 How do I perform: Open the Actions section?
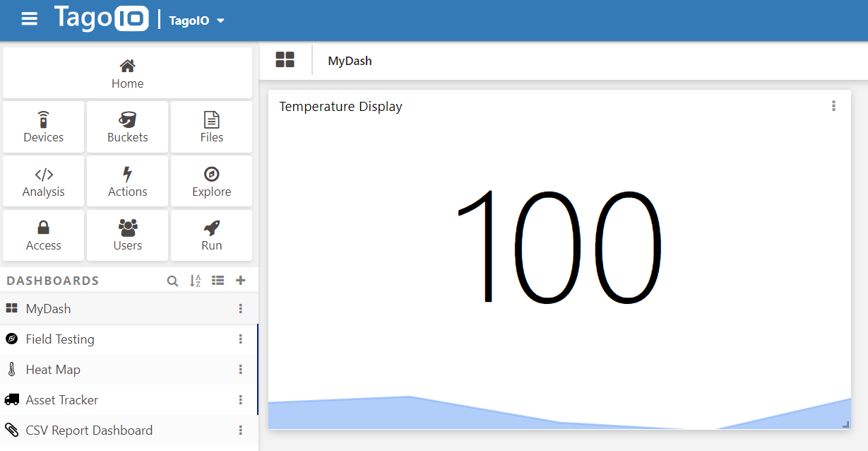127,182
